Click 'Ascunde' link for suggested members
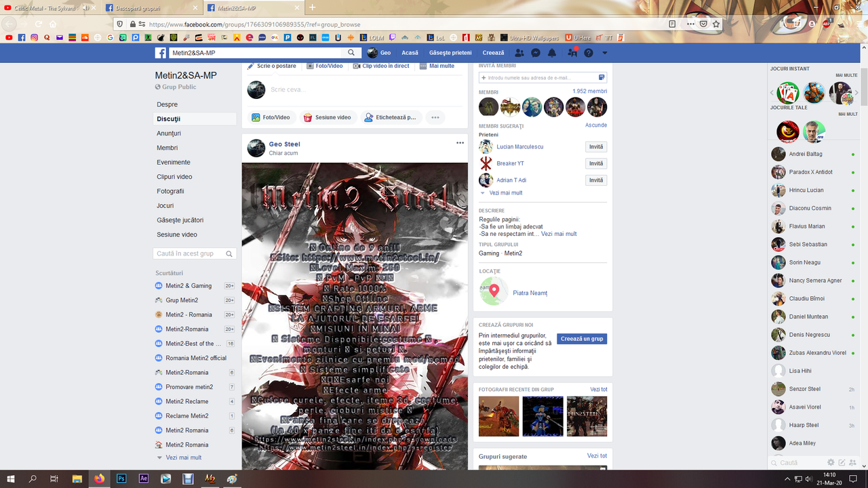Image resolution: width=868 pixels, height=488 pixels. pos(596,125)
